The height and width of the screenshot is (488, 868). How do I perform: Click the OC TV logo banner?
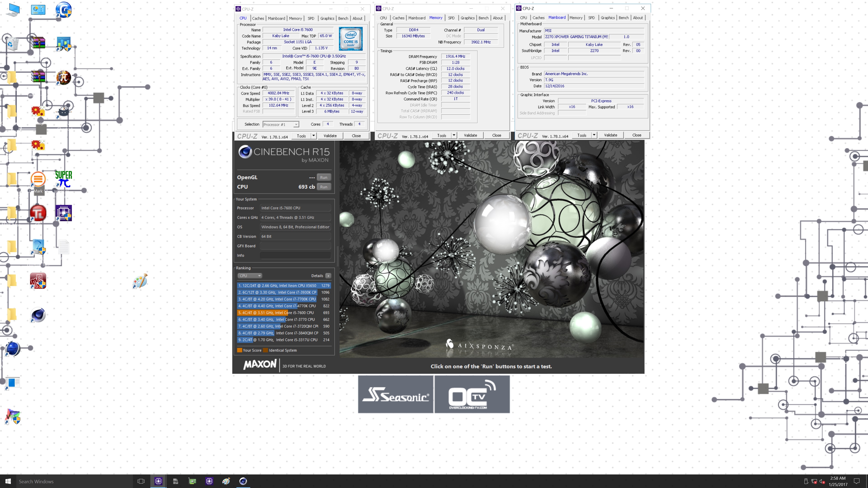[472, 394]
